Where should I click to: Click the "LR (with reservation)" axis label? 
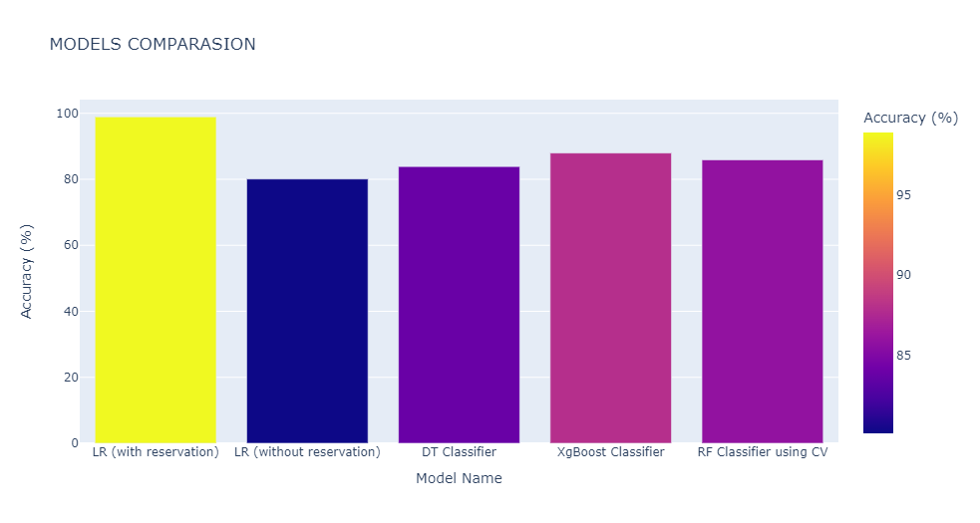(x=156, y=452)
